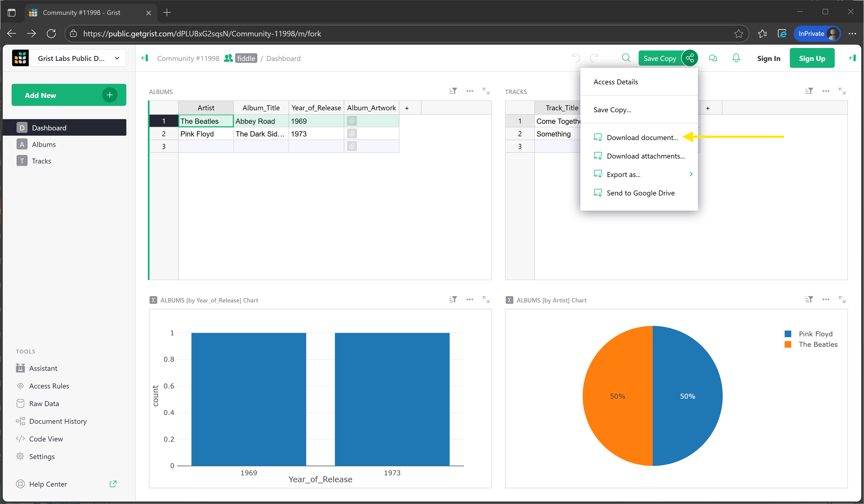Image resolution: width=864 pixels, height=504 pixels.
Task: Click the sort and filter icon on ALBUMS widget
Action: 453,91
